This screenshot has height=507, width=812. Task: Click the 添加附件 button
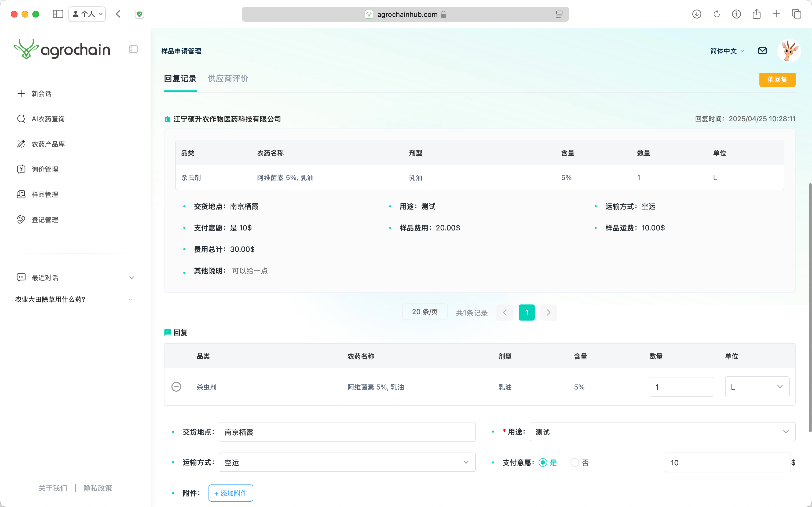tap(231, 493)
